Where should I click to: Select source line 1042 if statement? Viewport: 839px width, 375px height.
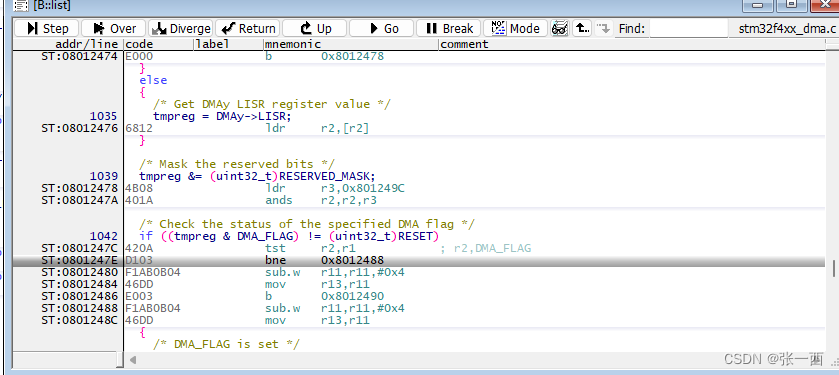[419, 236]
